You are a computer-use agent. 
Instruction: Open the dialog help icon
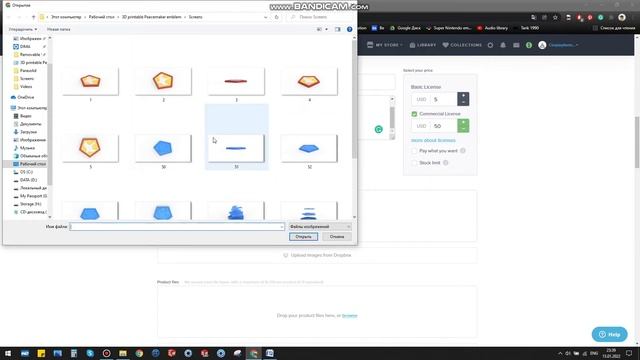tap(349, 29)
